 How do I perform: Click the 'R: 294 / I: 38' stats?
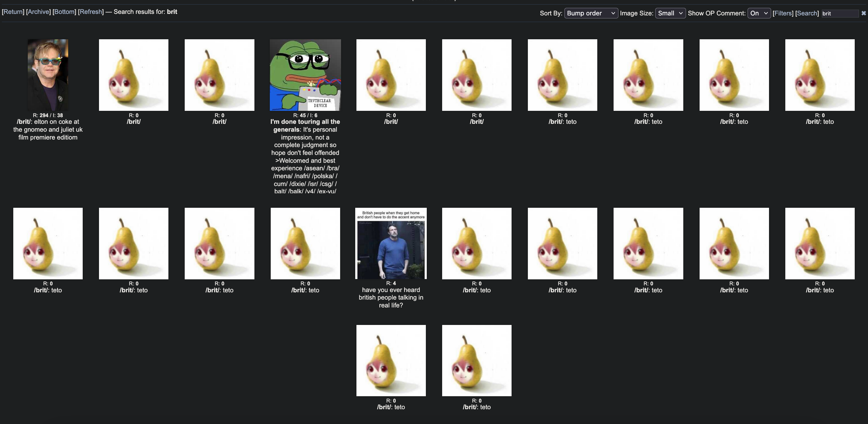pyautogui.click(x=48, y=115)
